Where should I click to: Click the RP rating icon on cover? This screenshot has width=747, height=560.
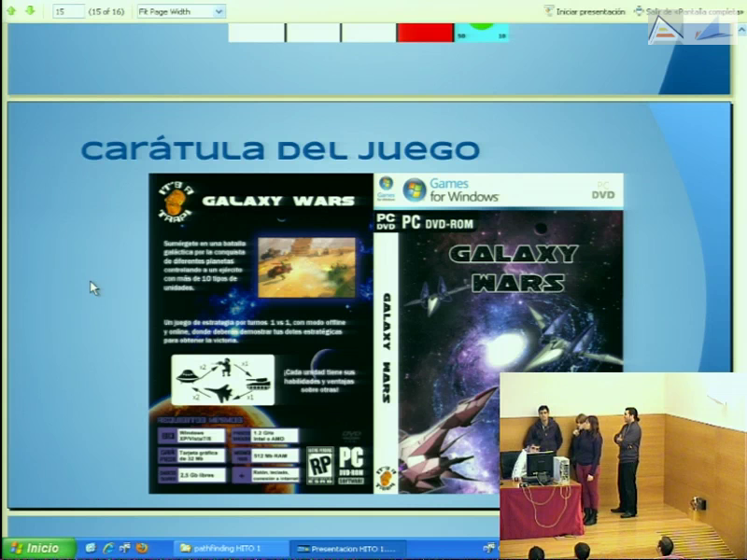(x=319, y=460)
